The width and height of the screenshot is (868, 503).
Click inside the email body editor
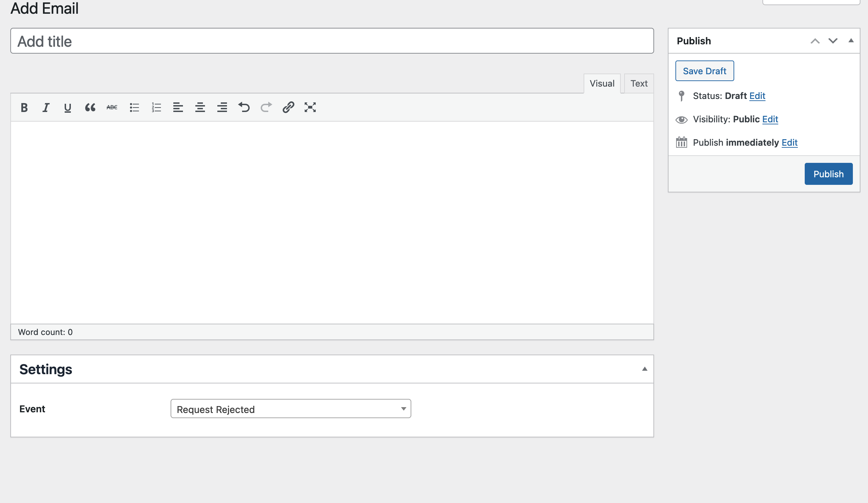click(x=332, y=222)
